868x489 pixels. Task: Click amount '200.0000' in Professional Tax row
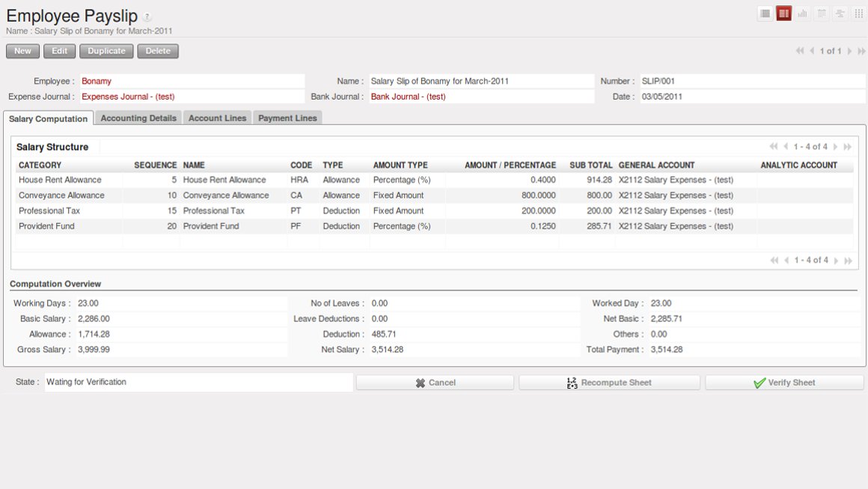pyautogui.click(x=539, y=211)
